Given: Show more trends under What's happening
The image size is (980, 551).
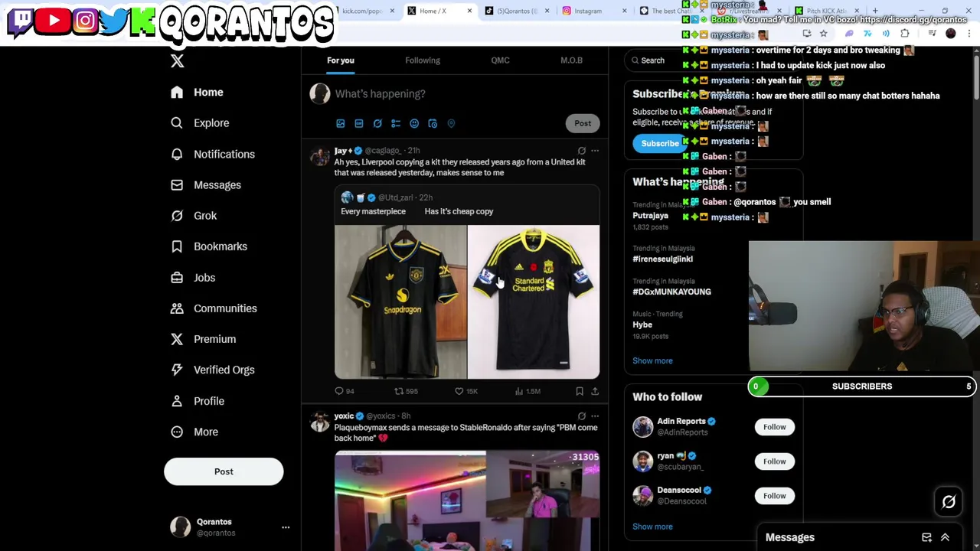Looking at the screenshot, I should point(652,360).
